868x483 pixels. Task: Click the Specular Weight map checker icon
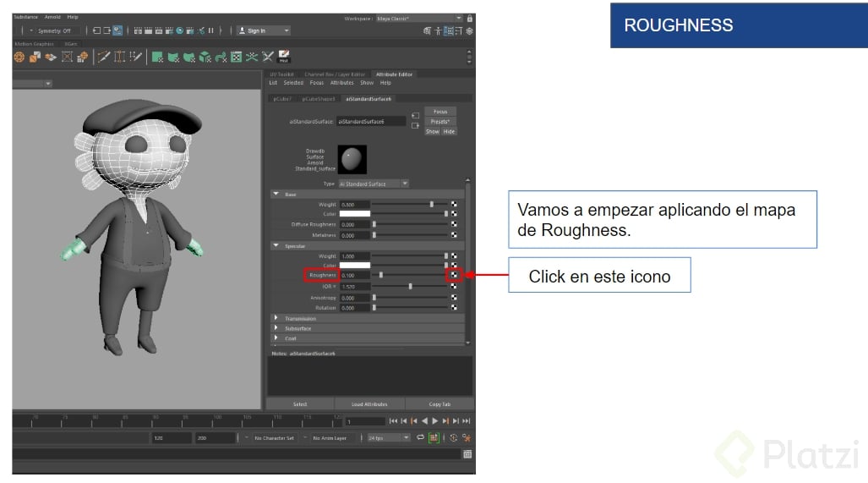click(454, 256)
